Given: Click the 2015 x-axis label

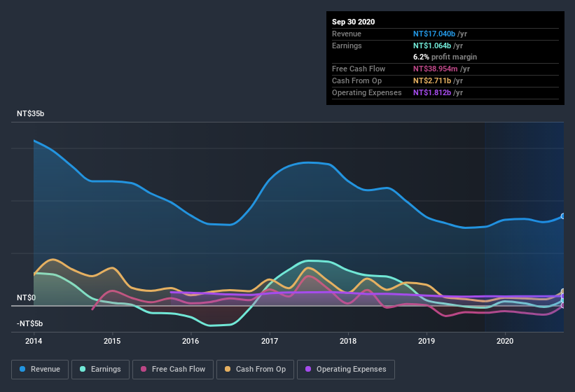Looking at the screenshot, I should (112, 341).
